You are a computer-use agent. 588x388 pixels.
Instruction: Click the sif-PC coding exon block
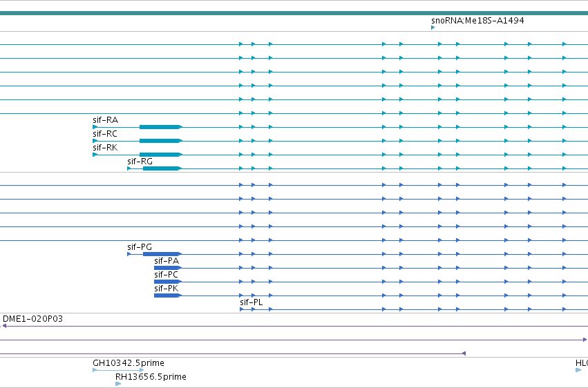[168, 282]
